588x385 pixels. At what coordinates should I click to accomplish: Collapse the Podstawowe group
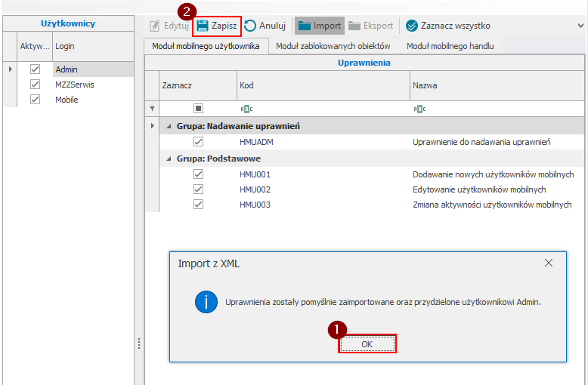[169, 159]
